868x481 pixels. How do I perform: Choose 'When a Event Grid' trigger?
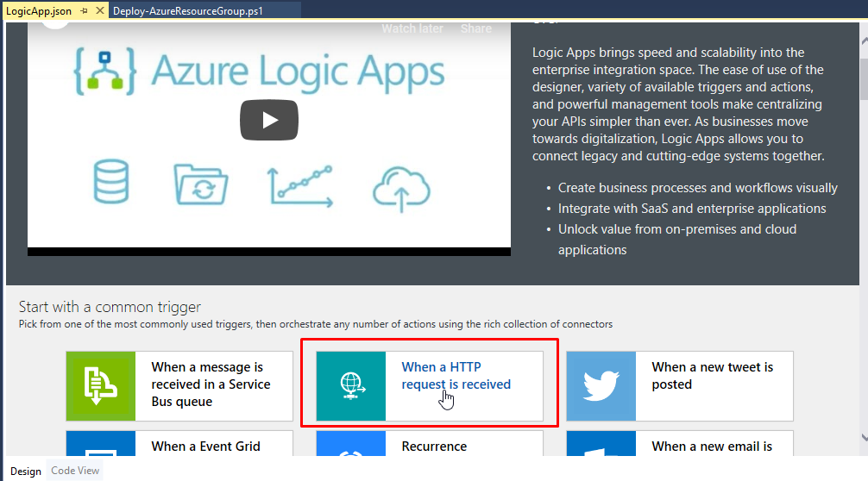[x=206, y=447]
